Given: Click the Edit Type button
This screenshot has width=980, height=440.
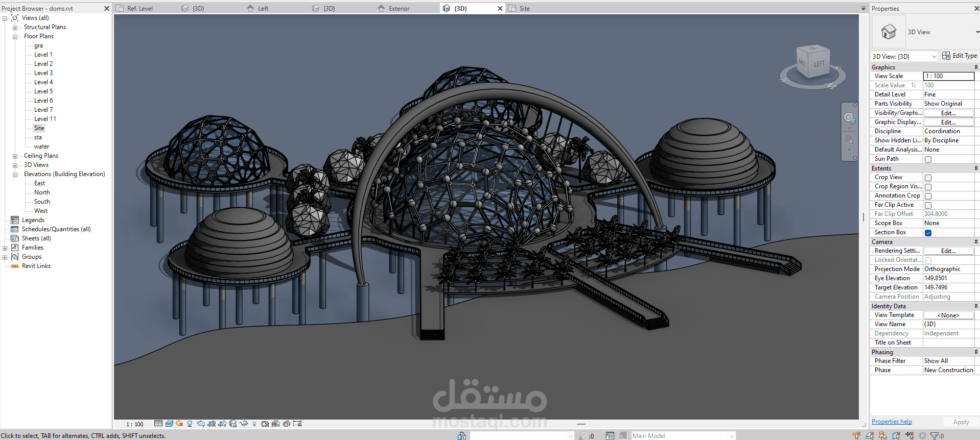Looking at the screenshot, I should pyautogui.click(x=960, y=56).
